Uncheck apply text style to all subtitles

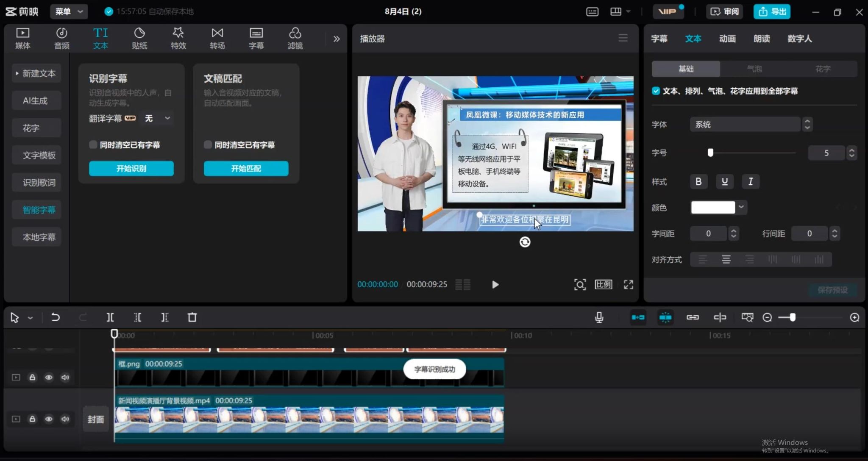[x=656, y=91]
